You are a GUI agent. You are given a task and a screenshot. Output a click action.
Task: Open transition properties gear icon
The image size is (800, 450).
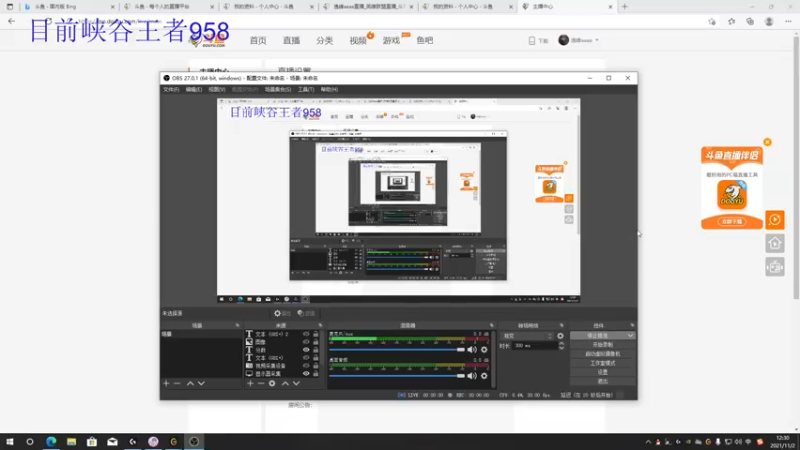(x=560, y=336)
